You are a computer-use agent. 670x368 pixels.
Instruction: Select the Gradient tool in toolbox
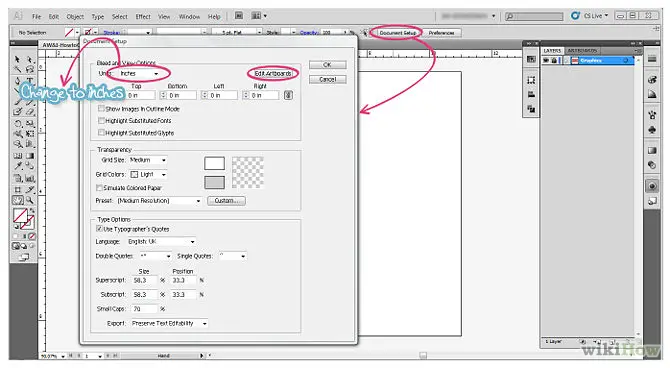coord(29,156)
